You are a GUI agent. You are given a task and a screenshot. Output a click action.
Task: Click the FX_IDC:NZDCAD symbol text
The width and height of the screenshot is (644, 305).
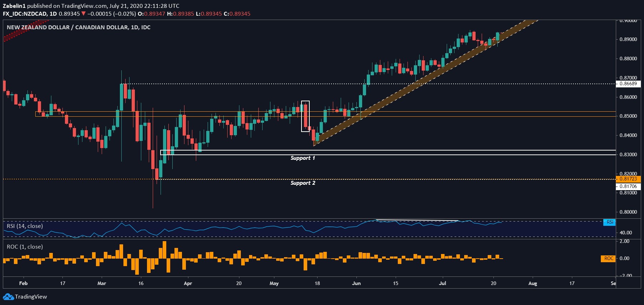25,14
